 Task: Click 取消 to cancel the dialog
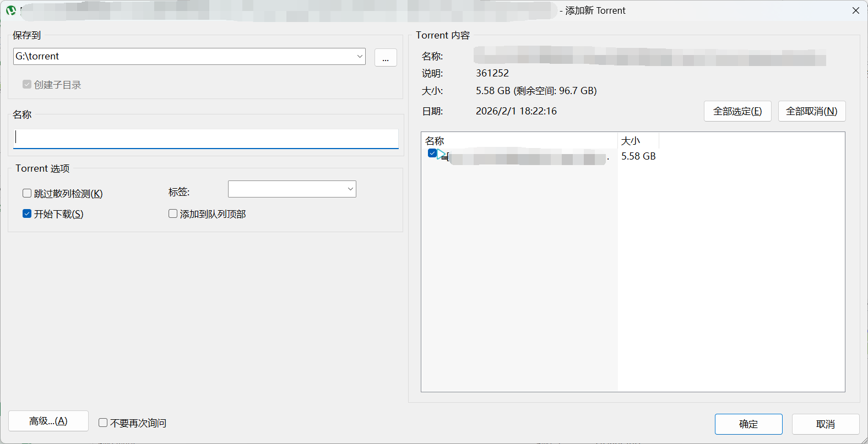[825, 424]
